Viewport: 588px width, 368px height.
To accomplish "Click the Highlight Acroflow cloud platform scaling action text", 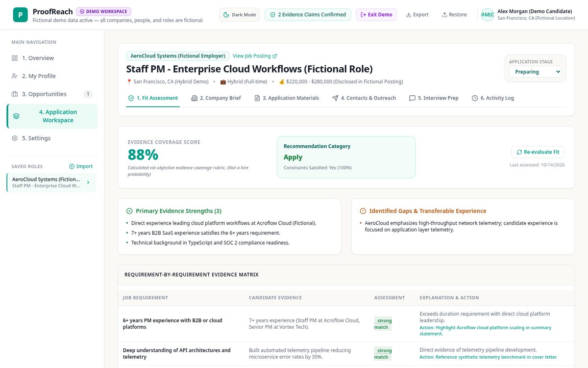I will 485,331.
